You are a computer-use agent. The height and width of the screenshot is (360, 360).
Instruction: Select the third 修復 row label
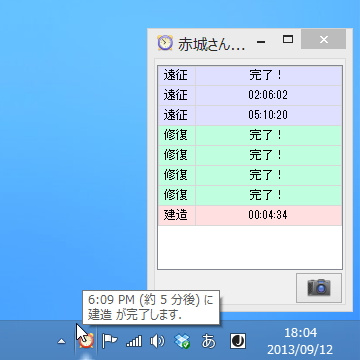[177, 176]
